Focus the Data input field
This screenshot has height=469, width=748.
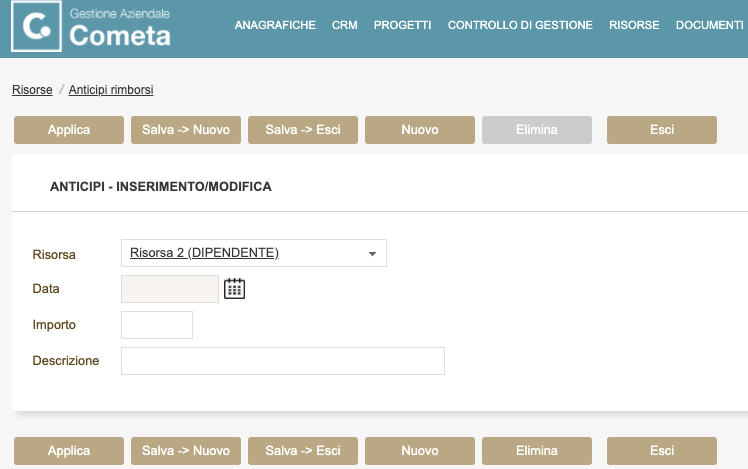point(169,289)
